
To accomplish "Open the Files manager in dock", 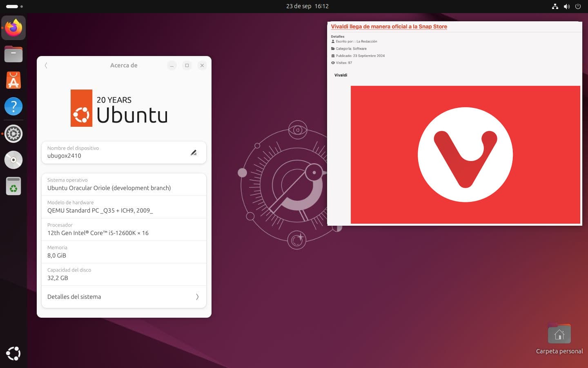I will click(13, 54).
